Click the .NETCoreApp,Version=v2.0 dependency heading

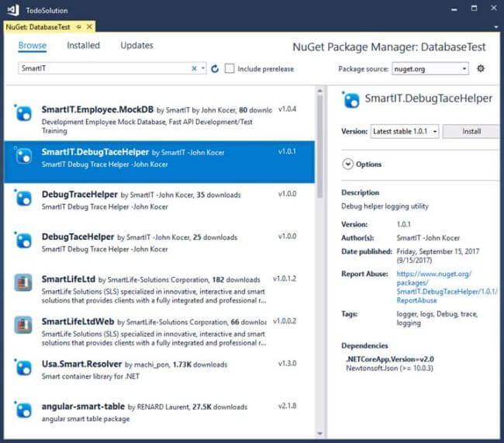coord(390,359)
